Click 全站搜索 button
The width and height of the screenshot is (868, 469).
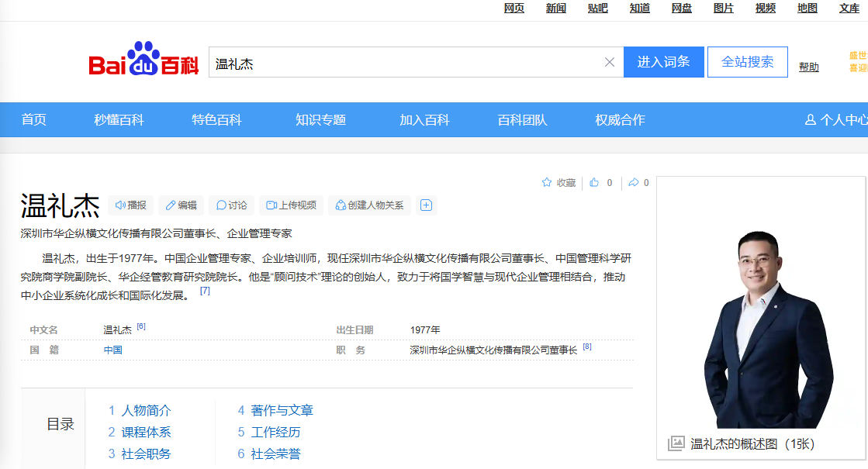pyautogui.click(x=747, y=62)
